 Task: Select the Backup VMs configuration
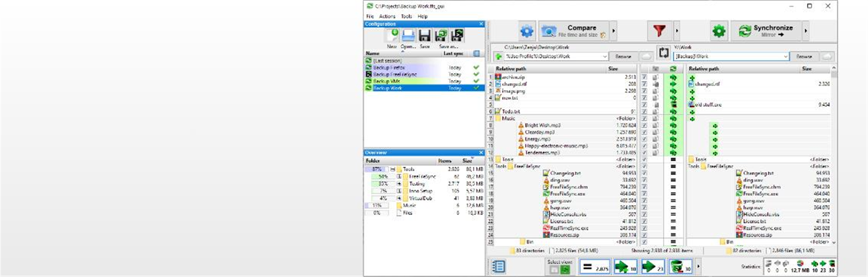[x=424, y=81]
